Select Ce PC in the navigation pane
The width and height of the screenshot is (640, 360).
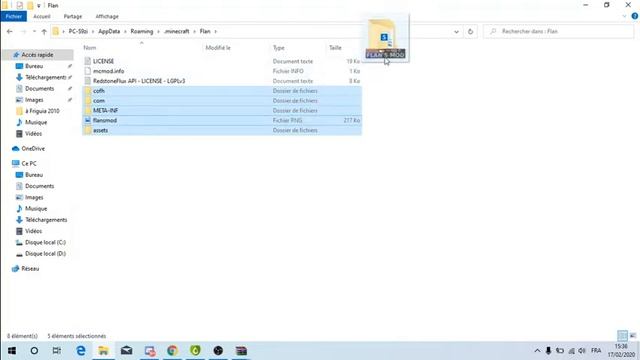[29, 163]
